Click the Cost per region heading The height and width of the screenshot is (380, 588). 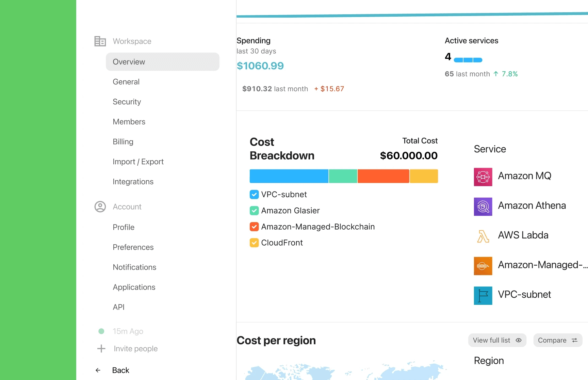click(x=276, y=341)
